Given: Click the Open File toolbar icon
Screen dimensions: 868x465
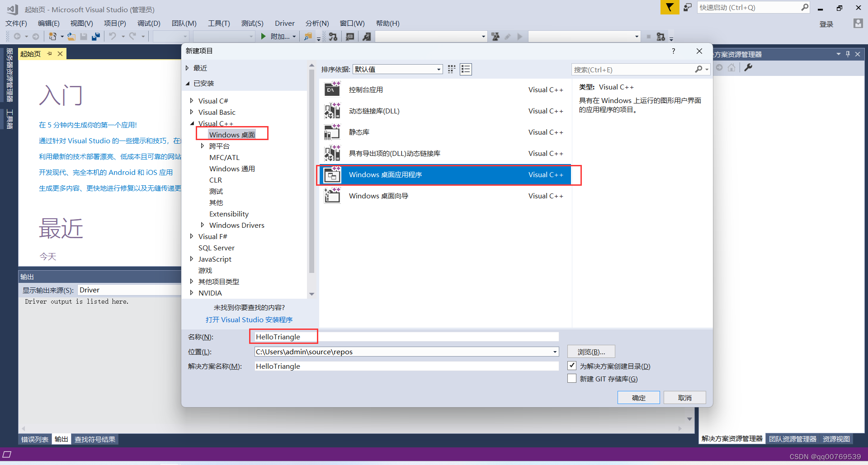Looking at the screenshot, I should click(71, 37).
